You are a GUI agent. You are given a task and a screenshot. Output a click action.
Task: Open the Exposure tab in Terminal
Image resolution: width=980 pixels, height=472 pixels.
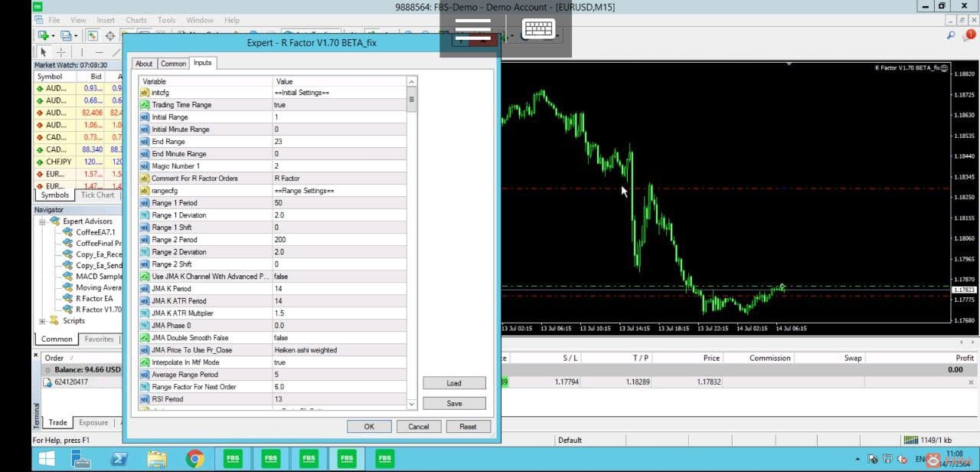[93, 422]
